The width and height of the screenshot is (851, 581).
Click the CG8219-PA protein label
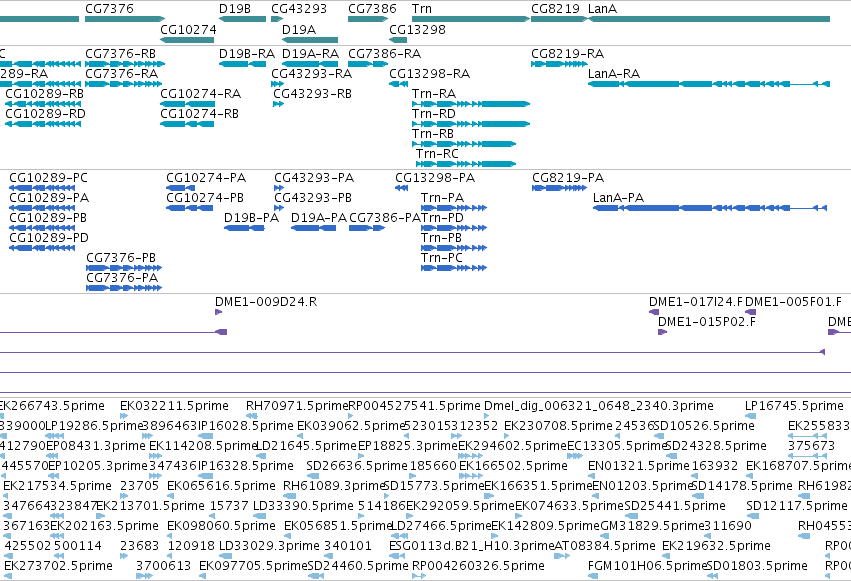[568, 178]
